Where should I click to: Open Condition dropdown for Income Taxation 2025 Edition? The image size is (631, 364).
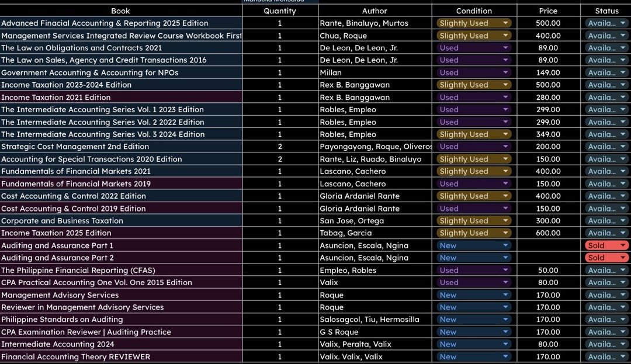point(474,233)
